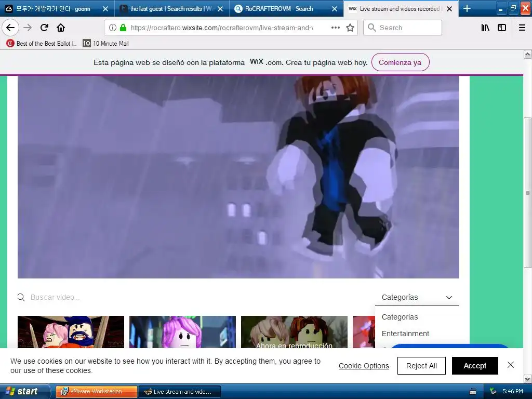Open Best of the Best Ballot bookmark
Screen dimensions: 532x399
coord(41,44)
